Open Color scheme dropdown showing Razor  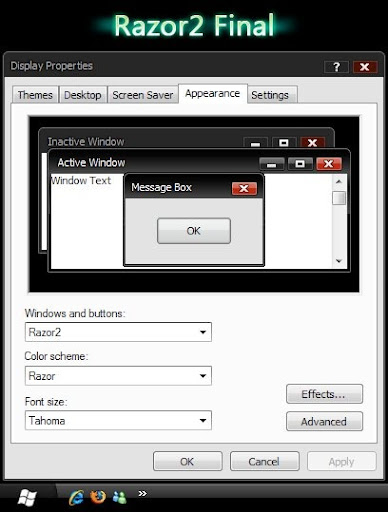[x=118, y=376]
